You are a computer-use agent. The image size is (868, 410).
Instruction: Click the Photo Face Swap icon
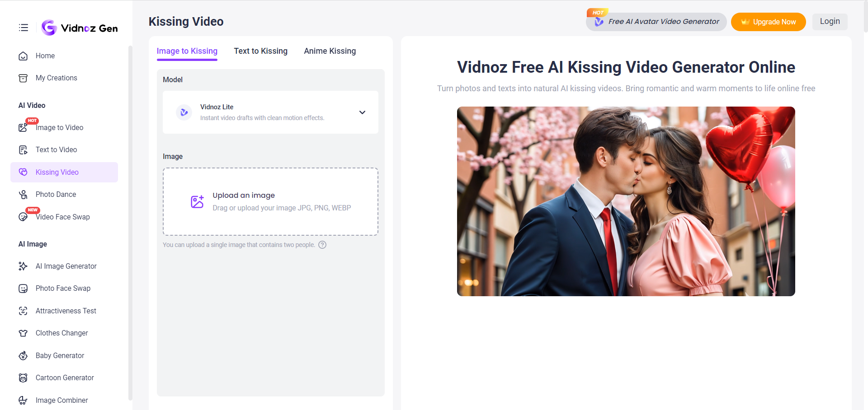23,289
